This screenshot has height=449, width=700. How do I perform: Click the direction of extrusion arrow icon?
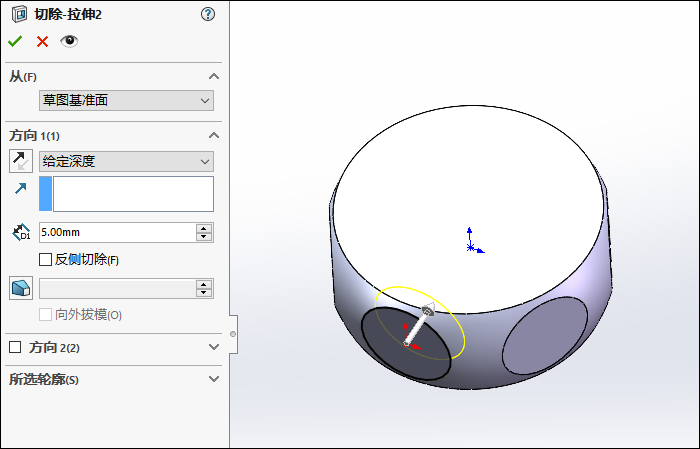[21, 188]
